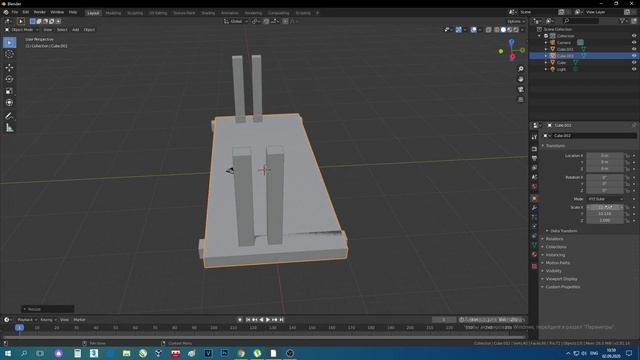Switch to the Sculpting workspace tab
Screen dimensions: 640x360
(135, 13)
